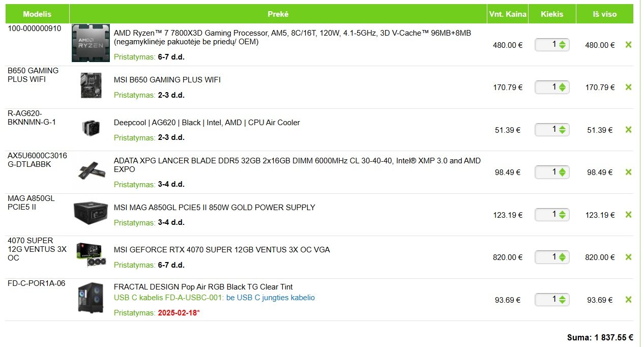The height and width of the screenshot is (347, 644).
Task: Click the quantity stepper arrows for RTX 4070 SUPER
Action: pyautogui.click(x=562, y=257)
